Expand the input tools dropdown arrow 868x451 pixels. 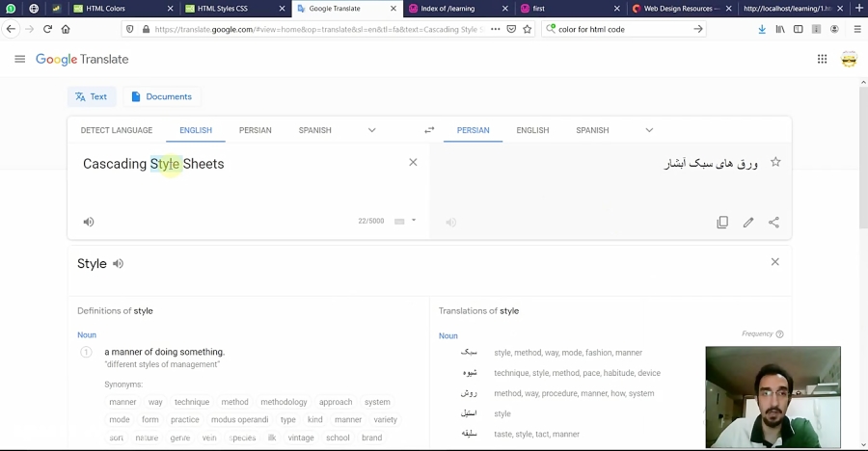(x=414, y=221)
